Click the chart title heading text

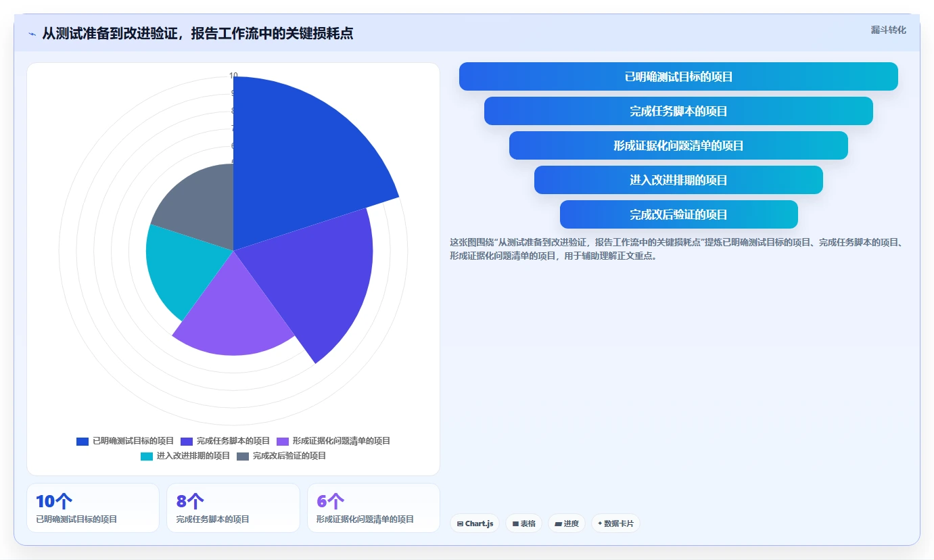pos(197,33)
